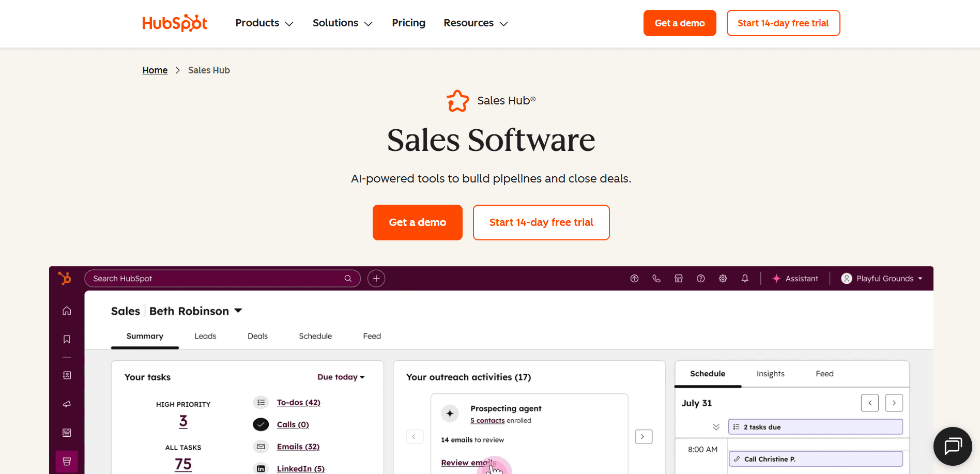Expand the Products menu
Image resolution: width=980 pixels, height=474 pixels.
point(264,23)
